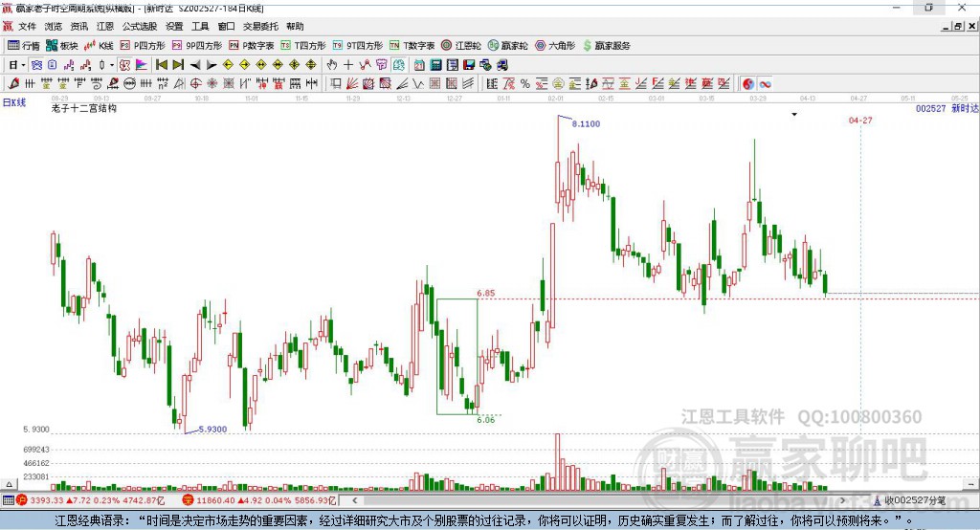980x530 pixels.
Task: Open the P四方形 tool
Action: coord(143,46)
